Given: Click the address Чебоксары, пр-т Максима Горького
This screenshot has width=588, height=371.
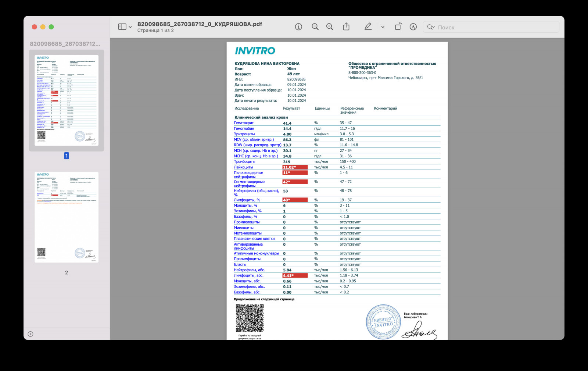Looking at the screenshot, I should click(x=386, y=78).
